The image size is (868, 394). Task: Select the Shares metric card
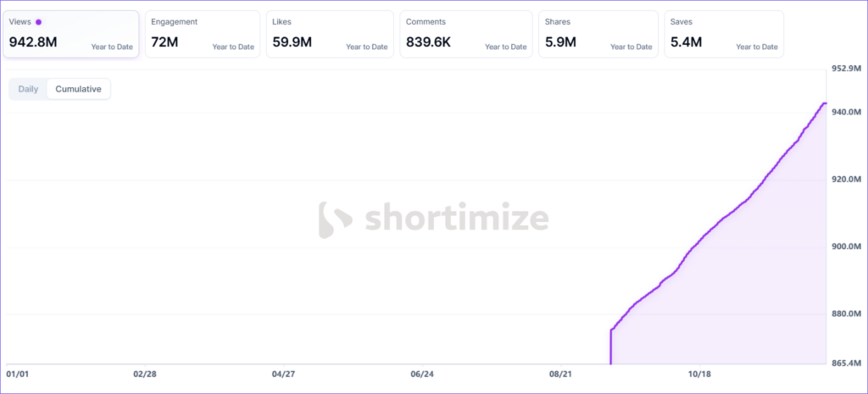coord(598,34)
